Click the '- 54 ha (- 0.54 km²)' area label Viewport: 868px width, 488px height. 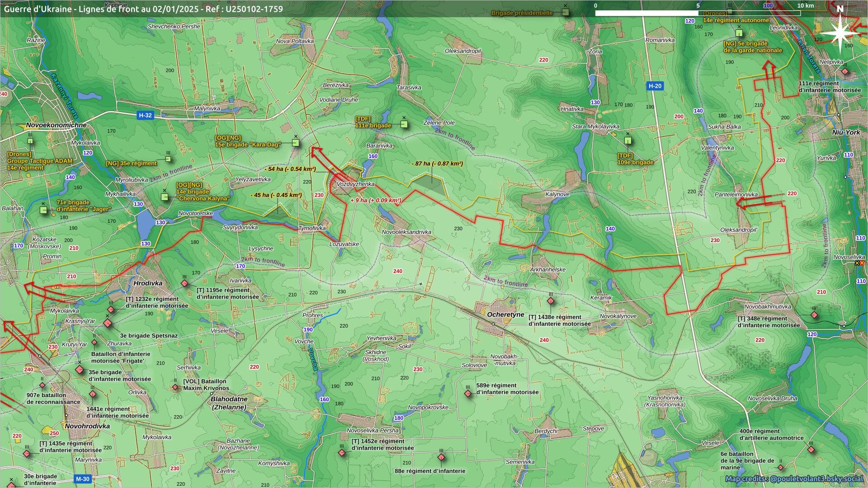coord(289,169)
